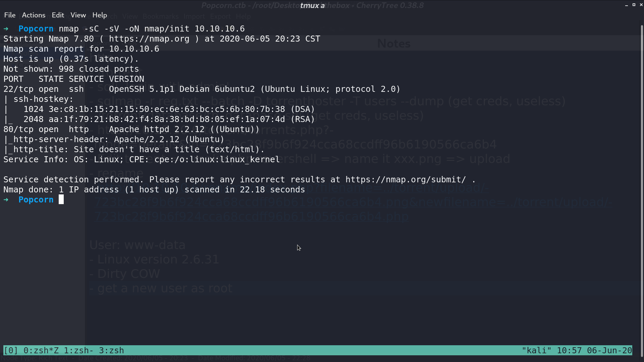Open the https://nmap.org link
Image resolution: width=644 pixels, height=362 pixels.
tap(149, 39)
